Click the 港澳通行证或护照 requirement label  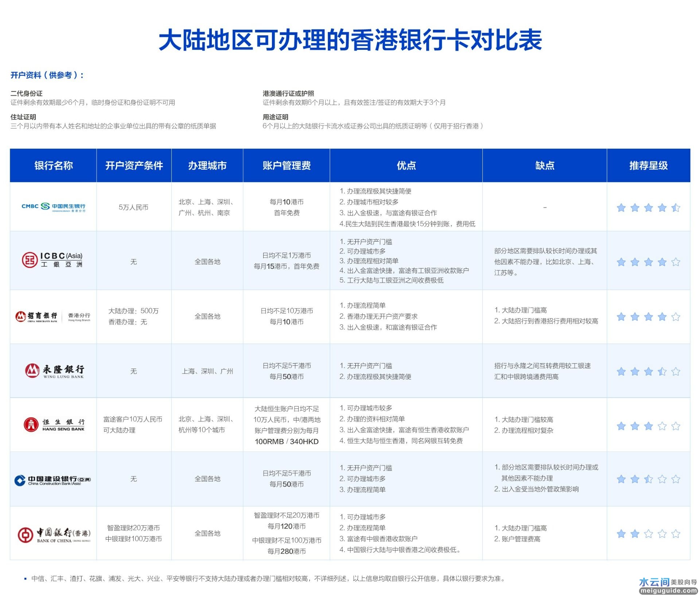pyautogui.click(x=288, y=94)
